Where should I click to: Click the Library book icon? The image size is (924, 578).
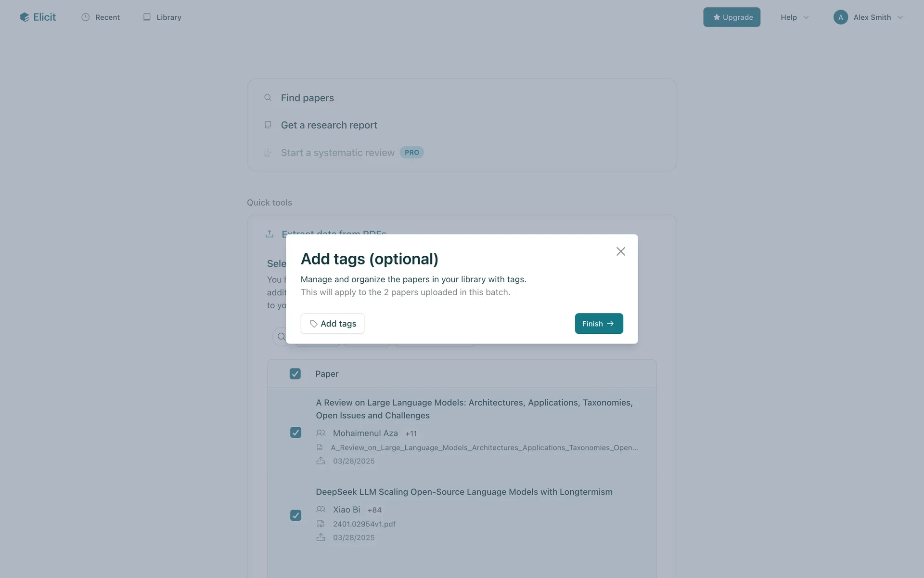(x=147, y=17)
